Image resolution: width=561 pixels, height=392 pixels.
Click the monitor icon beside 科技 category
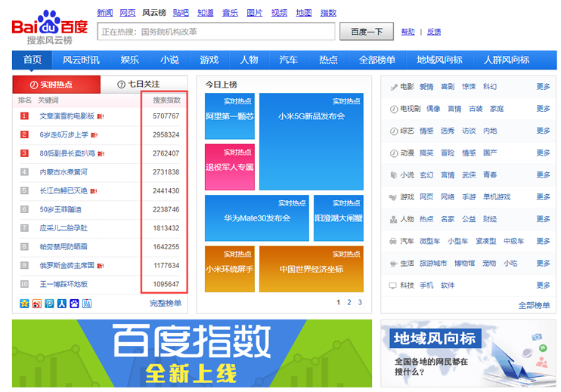coord(393,286)
